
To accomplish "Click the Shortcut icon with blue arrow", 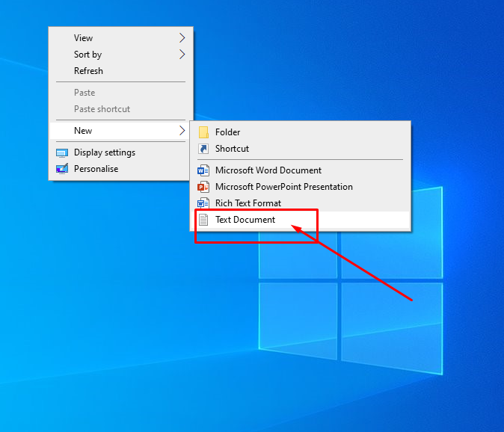I will pyautogui.click(x=203, y=149).
